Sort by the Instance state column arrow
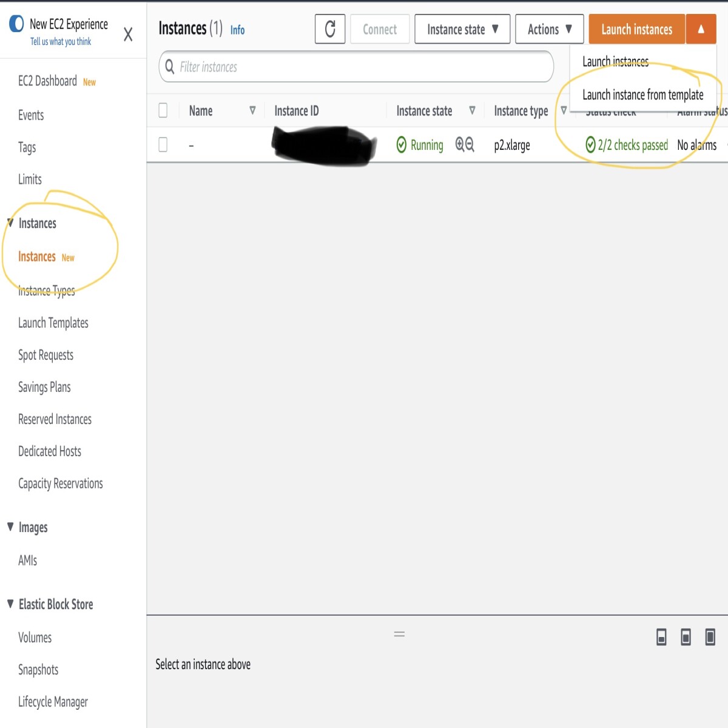 pyautogui.click(x=472, y=110)
